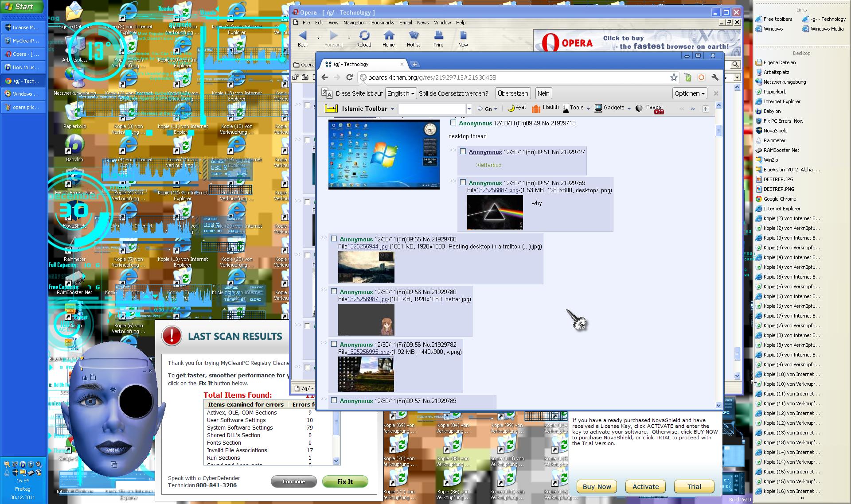Tick the checkbox of post No.21929768
Image resolution: width=851 pixels, height=504 pixels.
pyautogui.click(x=334, y=239)
